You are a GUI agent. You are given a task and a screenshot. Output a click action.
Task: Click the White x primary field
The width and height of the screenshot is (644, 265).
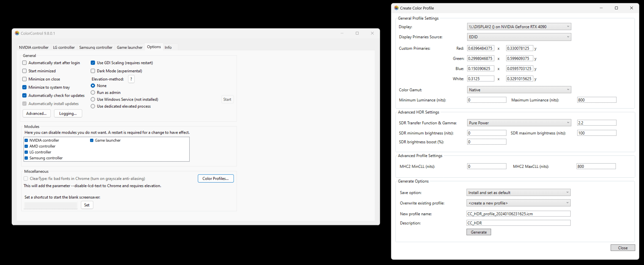480,79
